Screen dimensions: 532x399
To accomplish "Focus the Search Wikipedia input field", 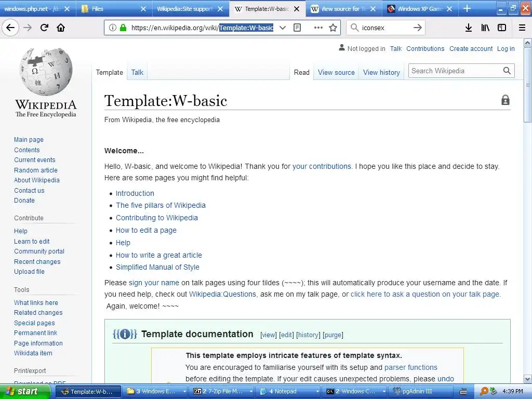I will [455, 71].
